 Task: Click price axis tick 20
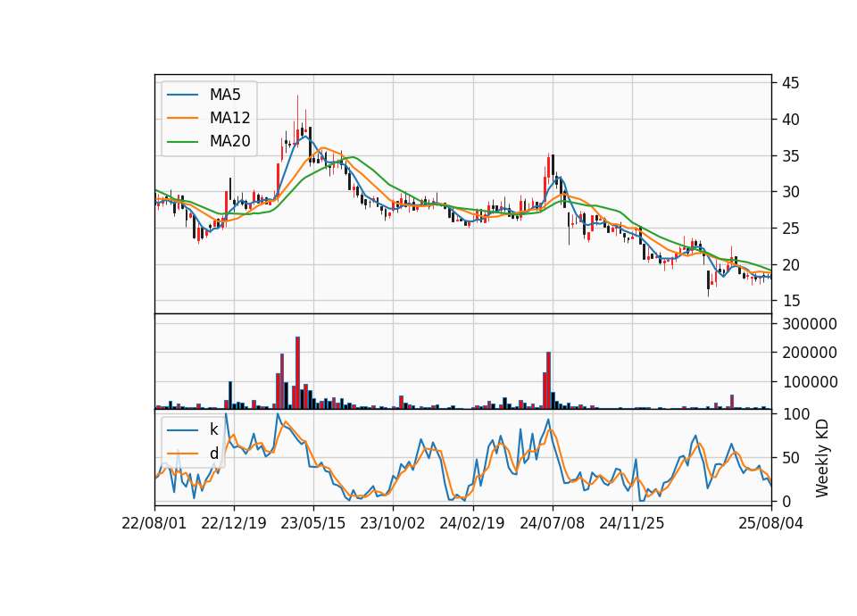(x=790, y=264)
